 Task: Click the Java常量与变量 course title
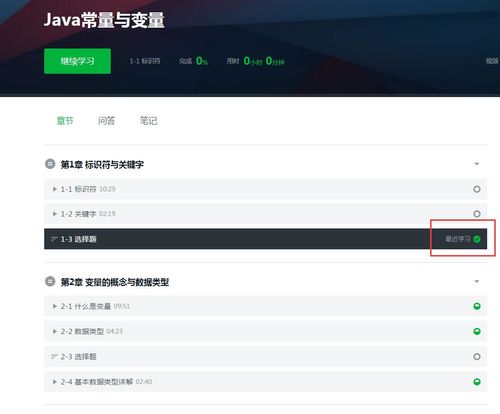coord(104,20)
